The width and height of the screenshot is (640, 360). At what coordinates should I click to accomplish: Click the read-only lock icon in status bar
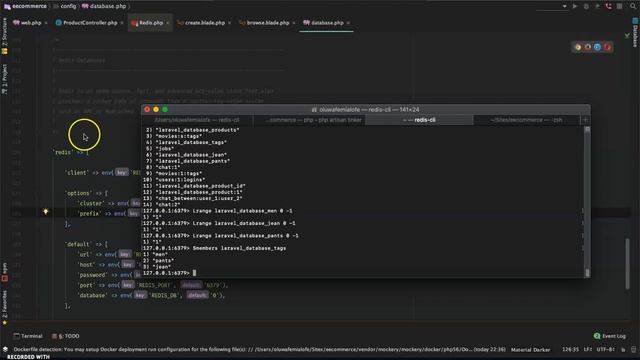pyautogui.click(x=623, y=350)
